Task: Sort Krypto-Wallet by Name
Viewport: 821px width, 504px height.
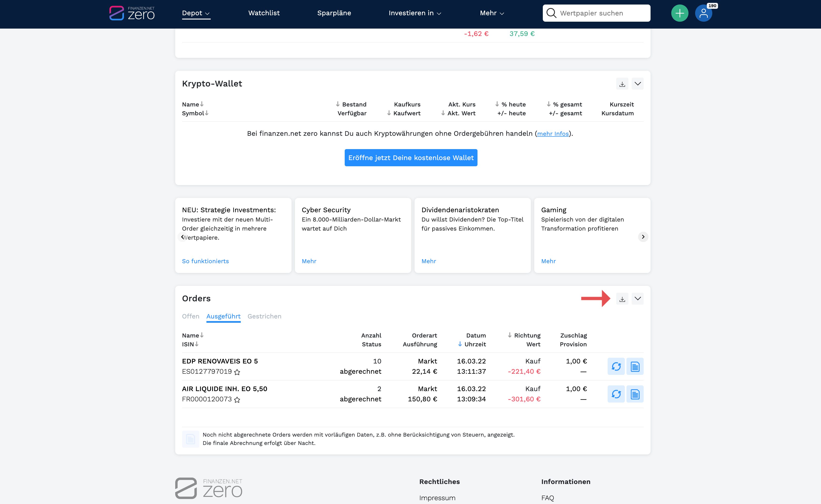Action: [192, 104]
